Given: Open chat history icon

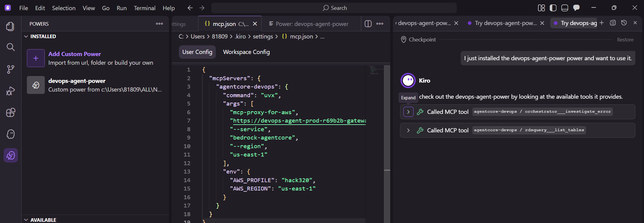Looking at the screenshot, I should tap(624, 23).
